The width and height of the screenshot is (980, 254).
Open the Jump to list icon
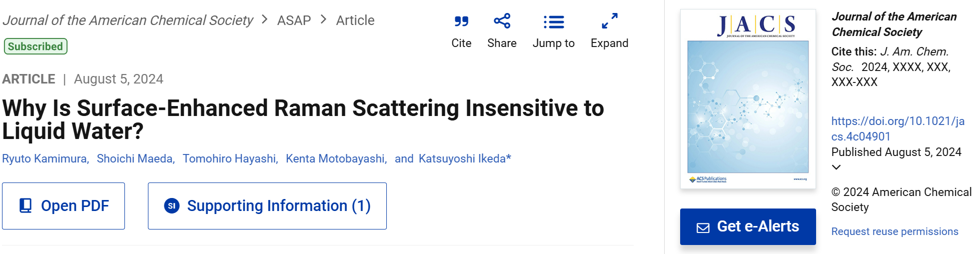(554, 22)
